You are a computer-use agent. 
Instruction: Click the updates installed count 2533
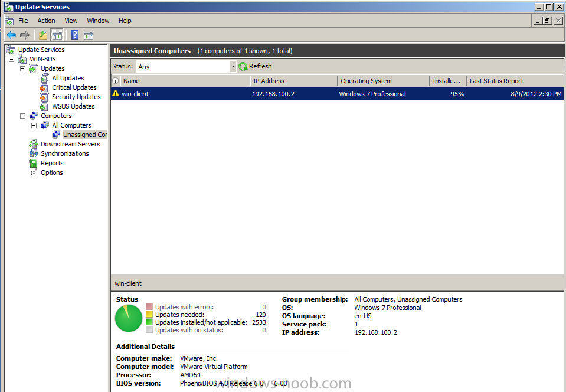point(259,322)
